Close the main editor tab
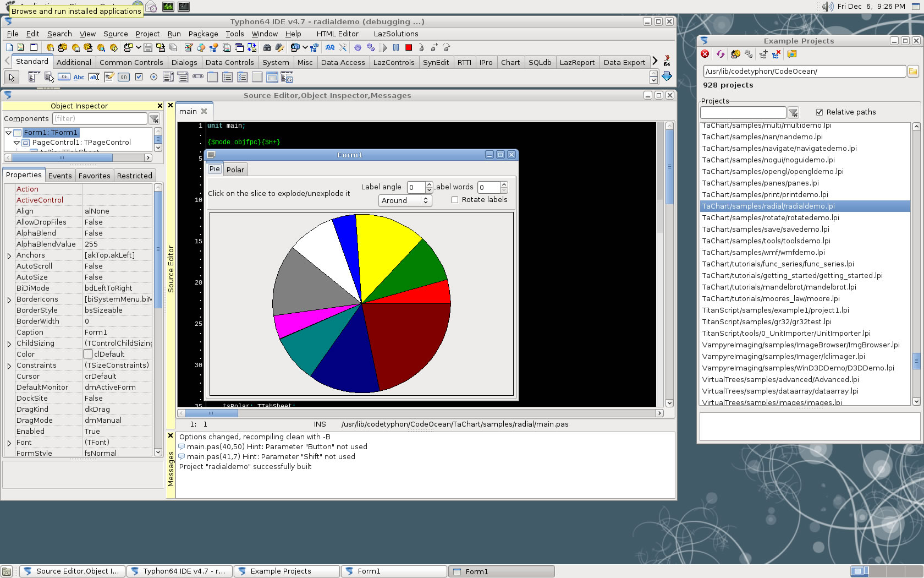Screen dimensions: 924x578 (204, 111)
